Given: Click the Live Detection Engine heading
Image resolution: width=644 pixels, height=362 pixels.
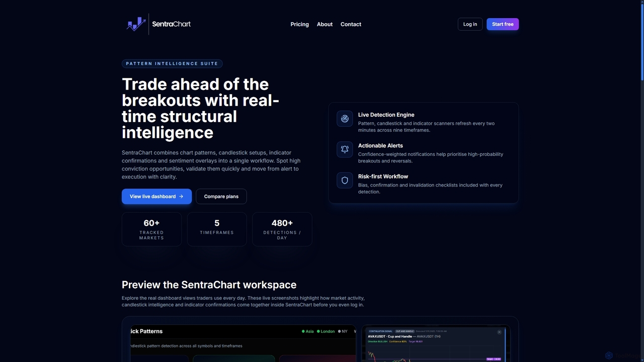Looking at the screenshot, I should (386, 115).
